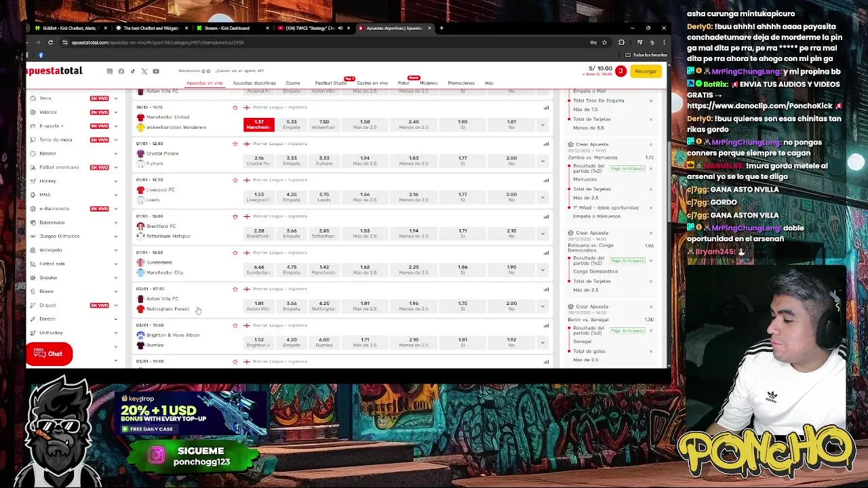Expand more markets for Manchester United match

[542, 124]
